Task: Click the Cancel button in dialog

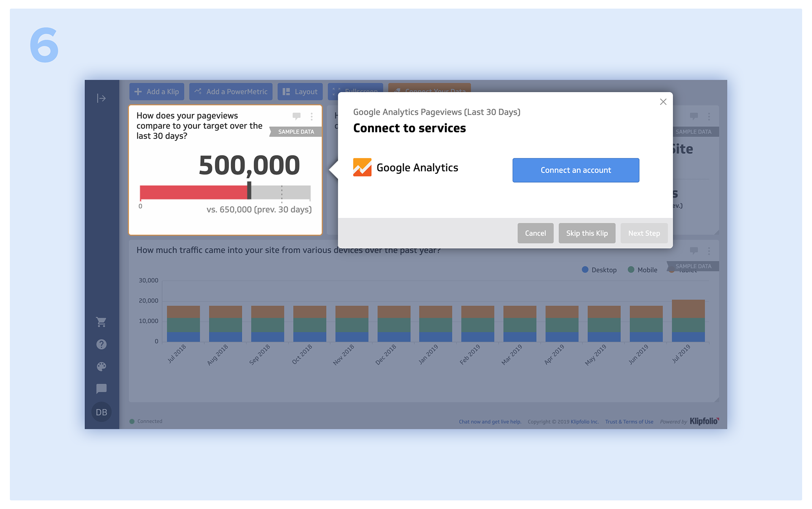Action: (x=535, y=233)
